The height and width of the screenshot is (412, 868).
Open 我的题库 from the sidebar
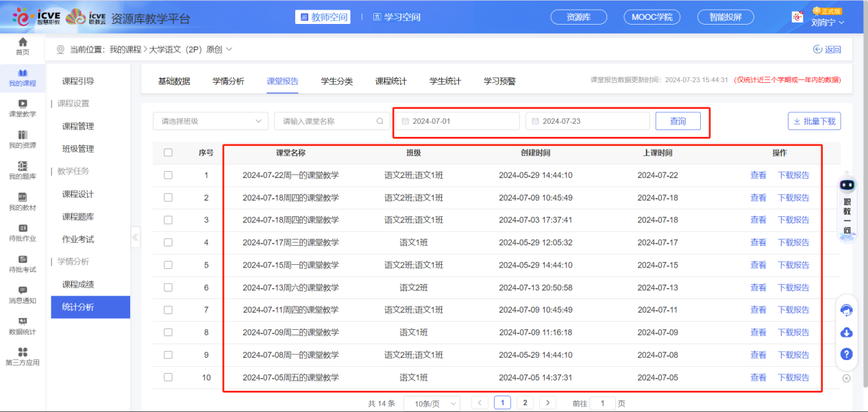point(23,172)
